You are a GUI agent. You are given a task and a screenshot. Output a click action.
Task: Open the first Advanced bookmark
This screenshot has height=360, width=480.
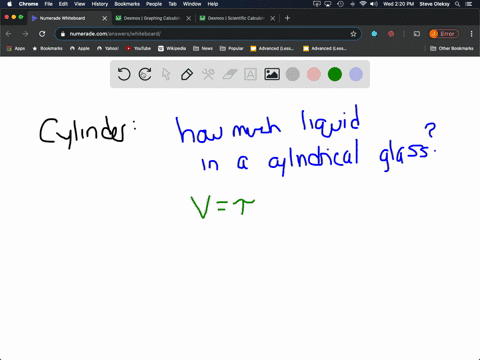click(272, 48)
